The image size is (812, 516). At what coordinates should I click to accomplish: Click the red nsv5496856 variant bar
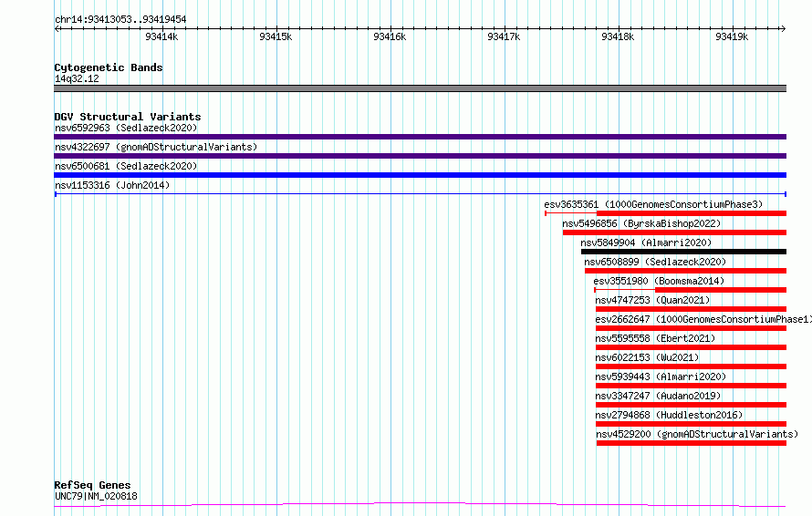point(675,232)
